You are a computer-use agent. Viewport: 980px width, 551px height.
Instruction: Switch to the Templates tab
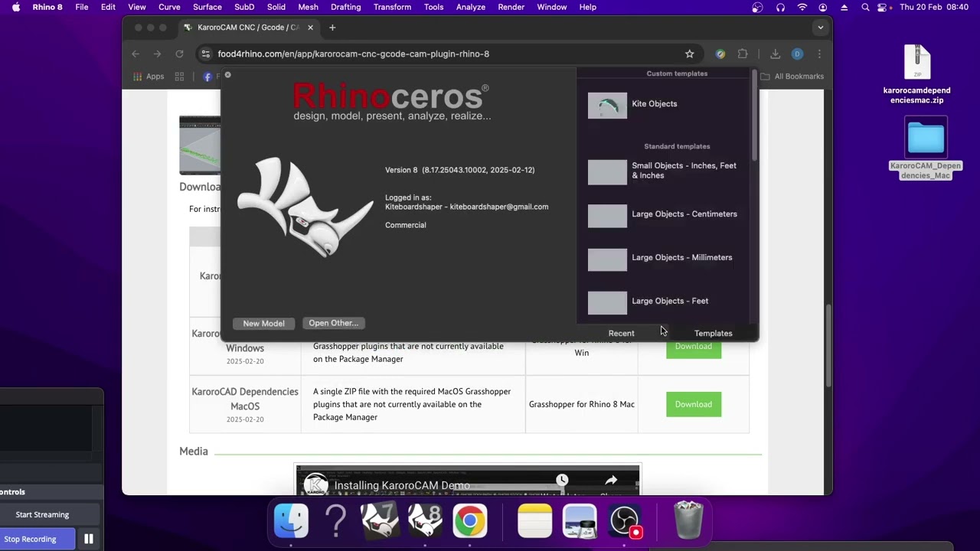[x=713, y=333]
